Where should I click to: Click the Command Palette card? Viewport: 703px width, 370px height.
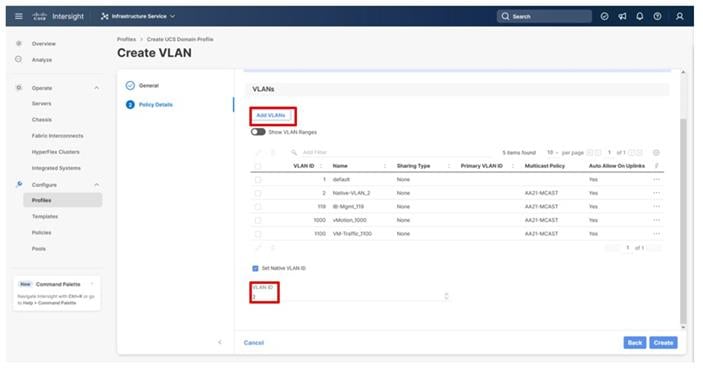(57, 293)
